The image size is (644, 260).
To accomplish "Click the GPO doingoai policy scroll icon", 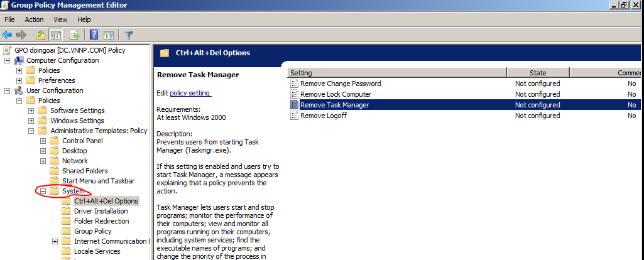I will coord(7,50).
